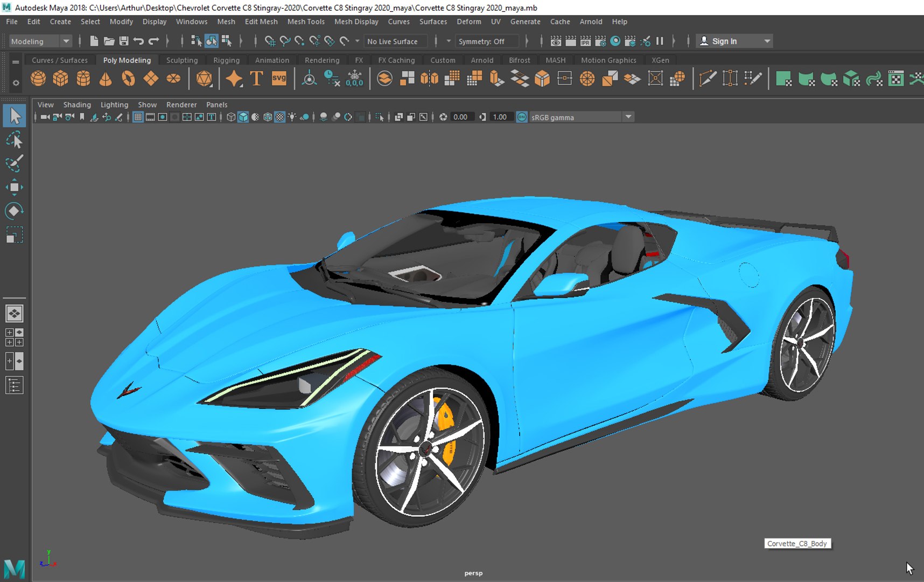
Task: Open the sRGB gamma view transform dropdown
Action: tap(582, 117)
